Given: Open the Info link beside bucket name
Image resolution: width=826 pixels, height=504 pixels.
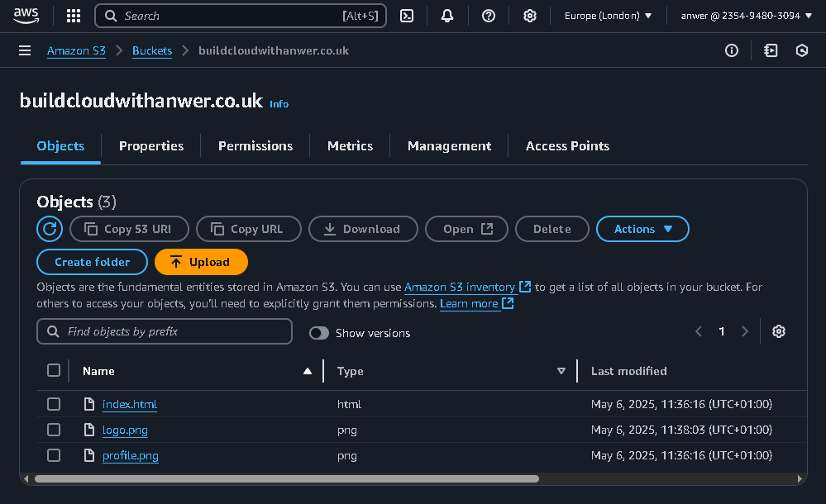Looking at the screenshot, I should coord(279,104).
